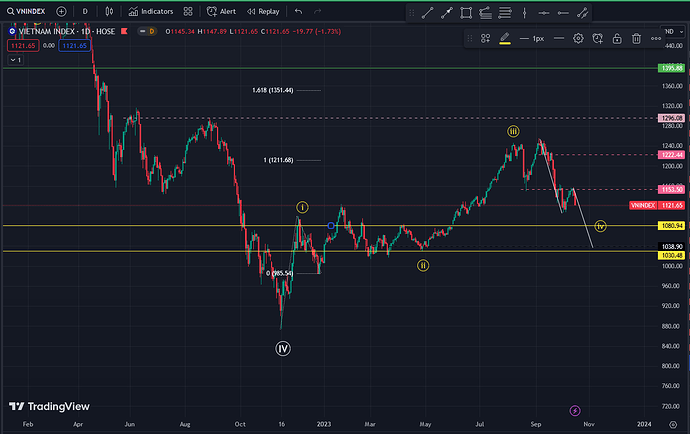Click the VNINDEX 1121.65 last price tag
Screen dimensions: 690x434
coord(657,206)
